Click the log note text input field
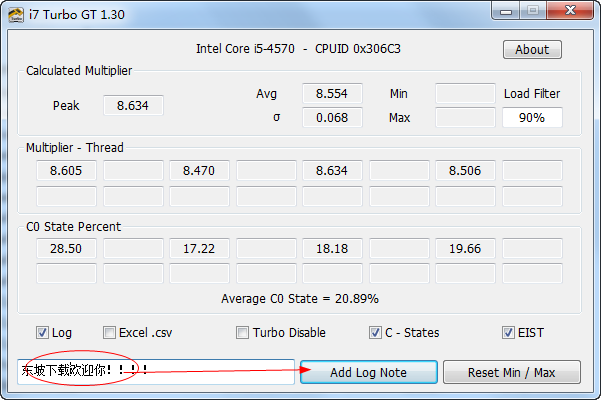The height and width of the screenshot is (400, 601). click(x=156, y=372)
